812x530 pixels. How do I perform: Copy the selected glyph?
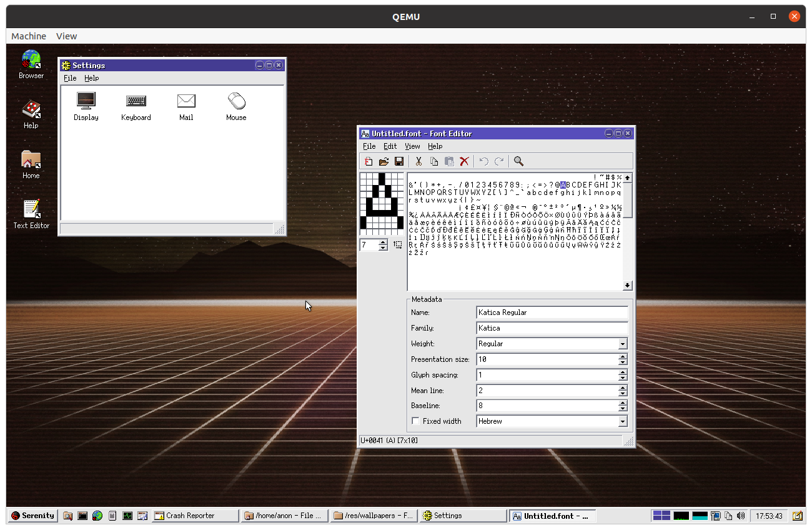point(434,161)
